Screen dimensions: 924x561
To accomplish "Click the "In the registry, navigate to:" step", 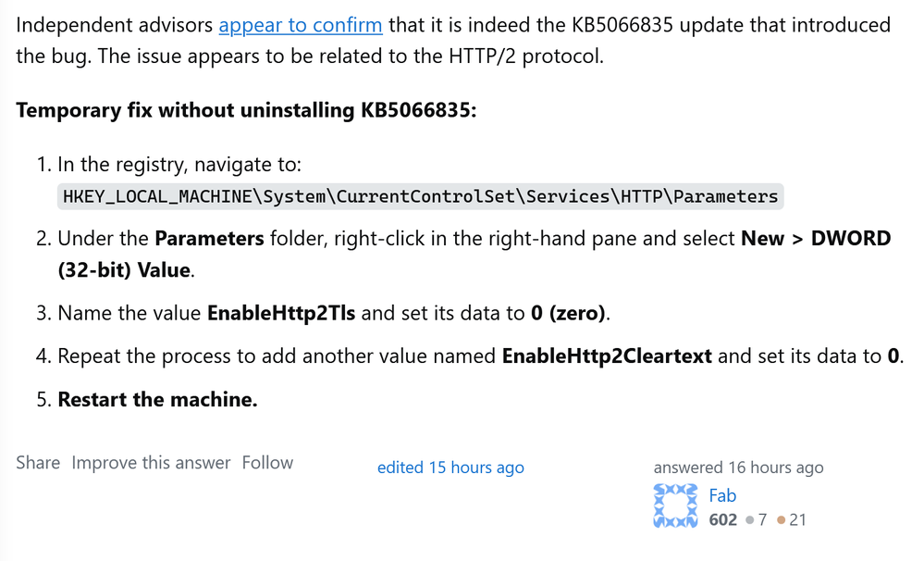I will pyautogui.click(x=179, y=165).
